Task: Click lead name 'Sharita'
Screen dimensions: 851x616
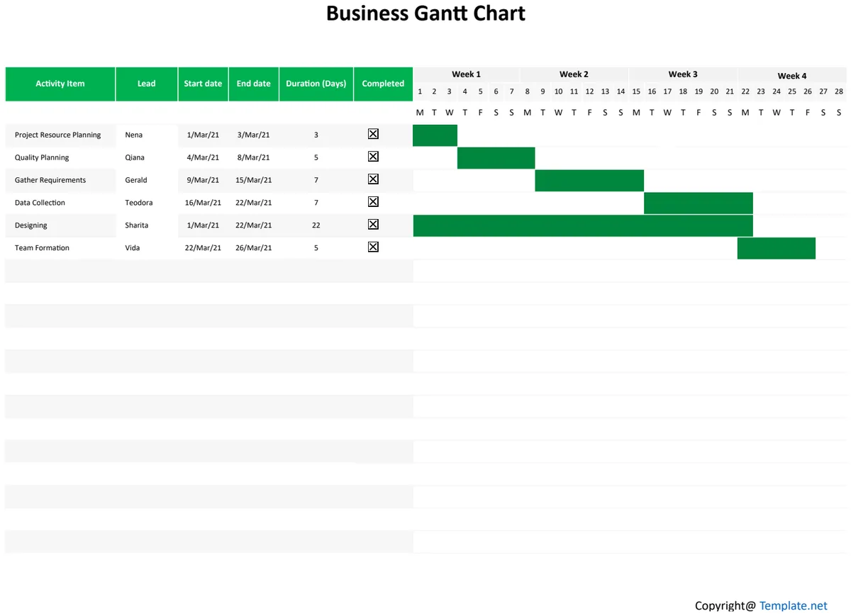Action: [137, 225]
